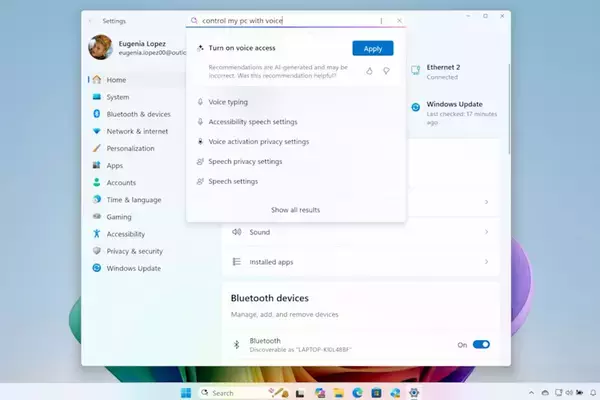This screenshot has height=400, width=600.
Task: Click the Bluetooth symbol icon
Action: [x=236, y=344]
